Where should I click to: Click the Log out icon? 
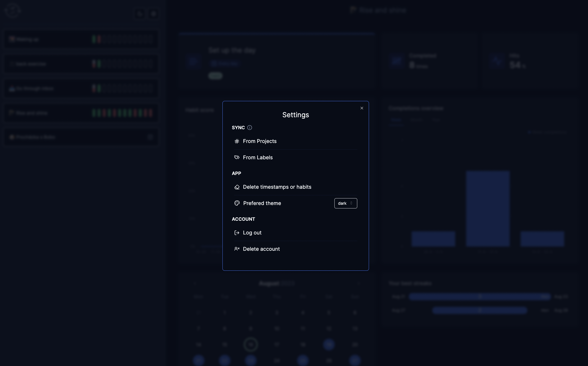pos(237,232)
